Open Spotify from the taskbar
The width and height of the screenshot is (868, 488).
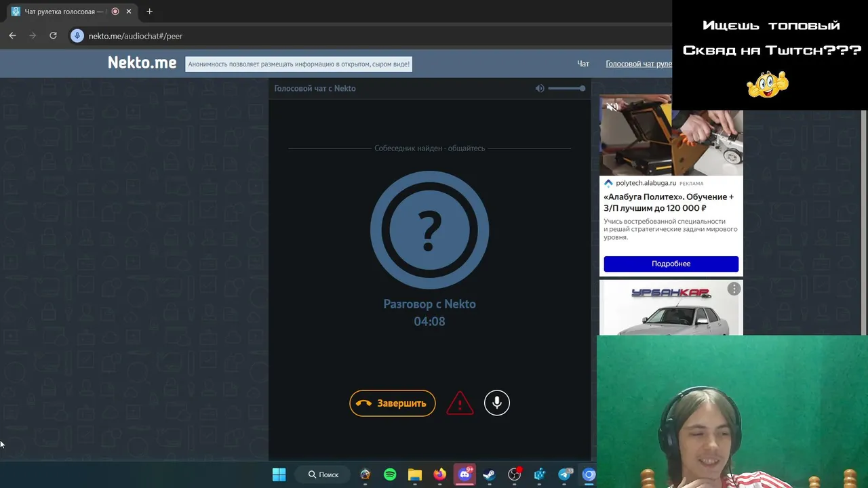coord(390,474)
